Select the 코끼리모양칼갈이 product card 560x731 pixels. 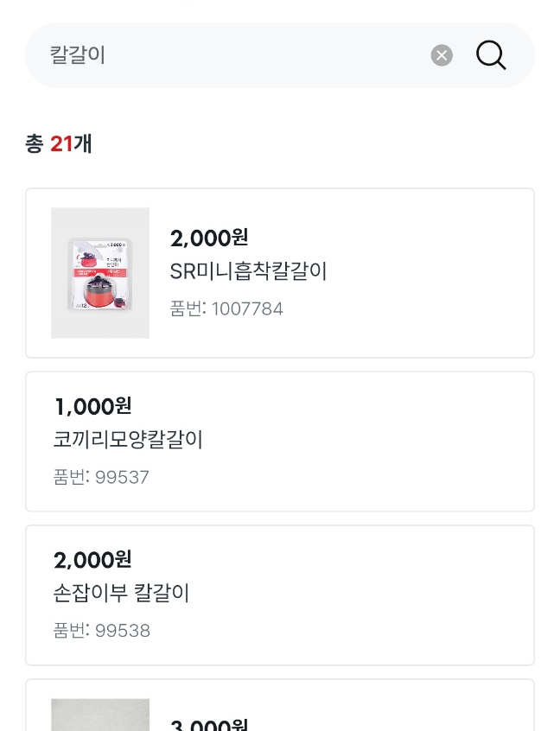point(280,441)
